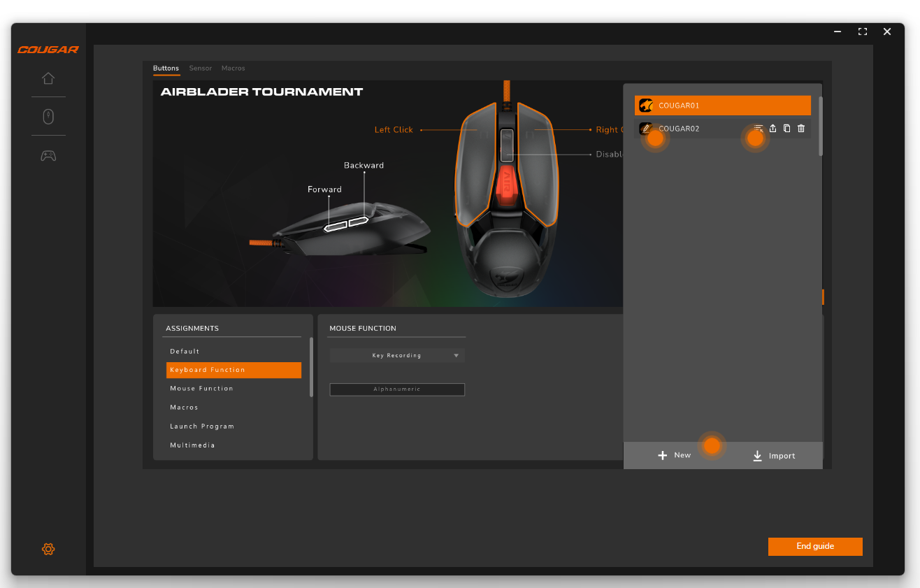Click the ASSIGNMENTS heading
920x588 pixels.
[192, 328]
